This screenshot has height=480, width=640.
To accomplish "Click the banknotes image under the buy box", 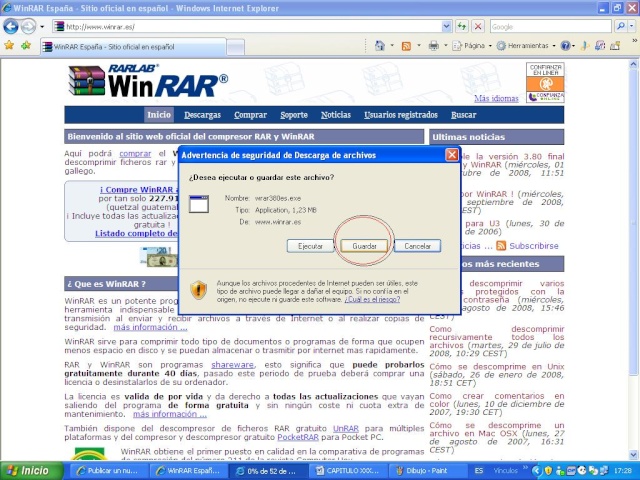I will pos(158,257).
